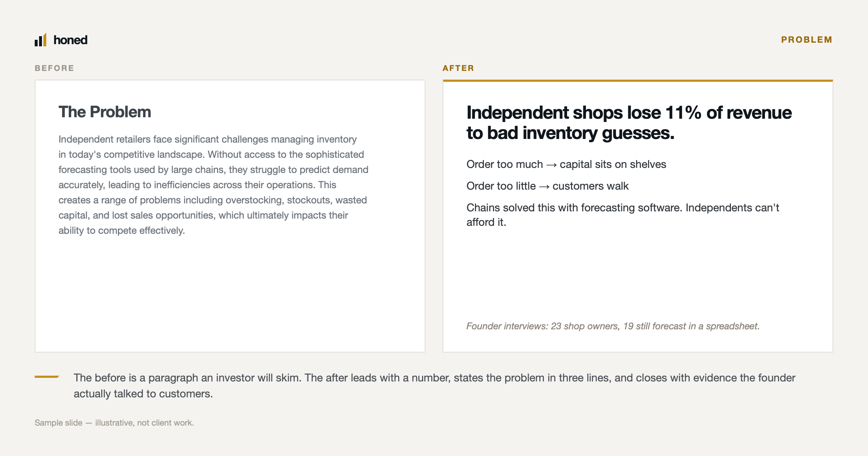Click the honed bar-chart logo icon
The image size is (868, 456).
(x=41, y=39)
